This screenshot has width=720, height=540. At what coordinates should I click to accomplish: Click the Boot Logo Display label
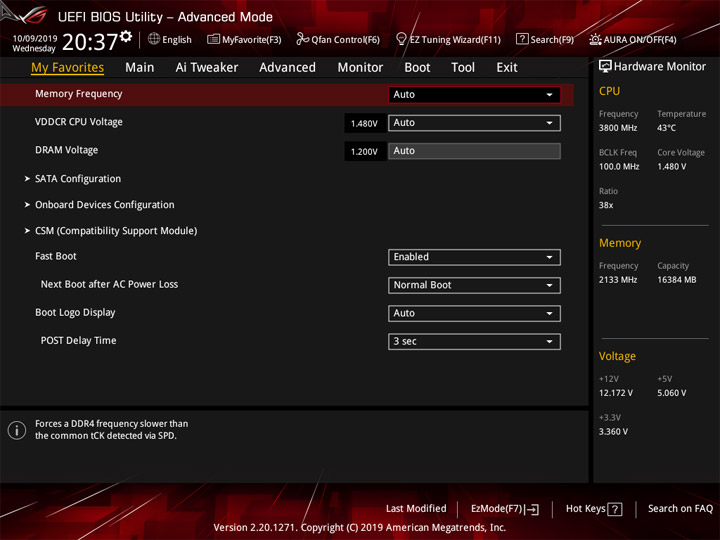click(75, 313)
